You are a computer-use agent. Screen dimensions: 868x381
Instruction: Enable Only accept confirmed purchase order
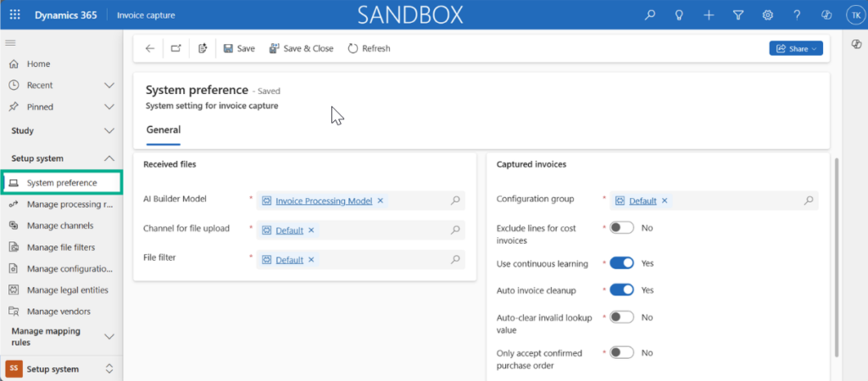621,353
